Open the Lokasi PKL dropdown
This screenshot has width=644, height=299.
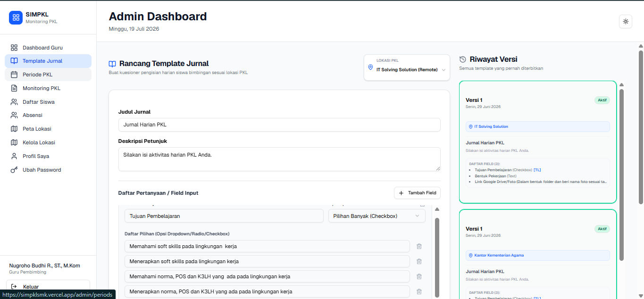[x=407, y=67]
